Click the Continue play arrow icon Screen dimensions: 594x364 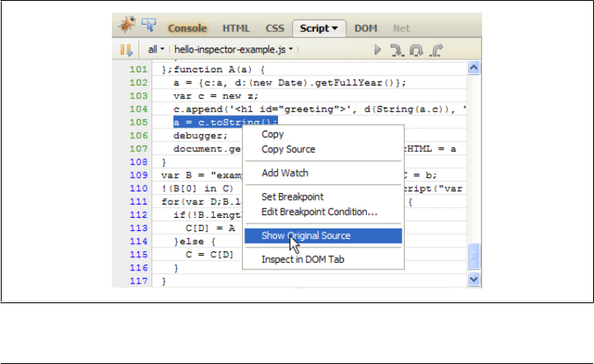click(x=378, y=50)
